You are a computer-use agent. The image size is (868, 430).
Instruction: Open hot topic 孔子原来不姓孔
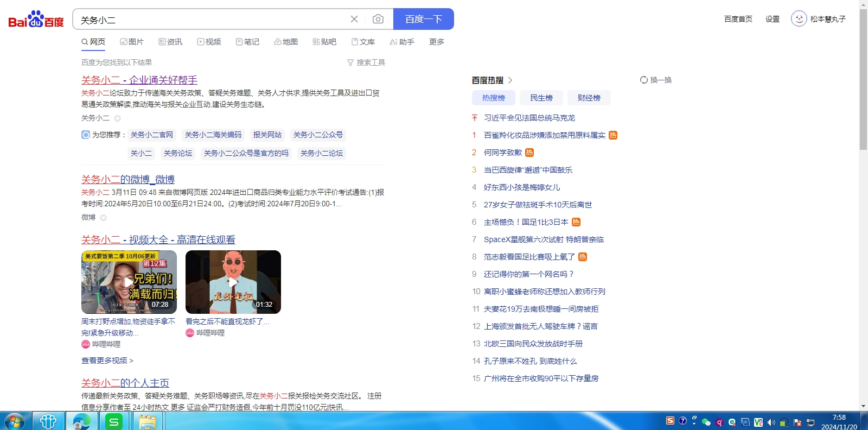point(531,361)
